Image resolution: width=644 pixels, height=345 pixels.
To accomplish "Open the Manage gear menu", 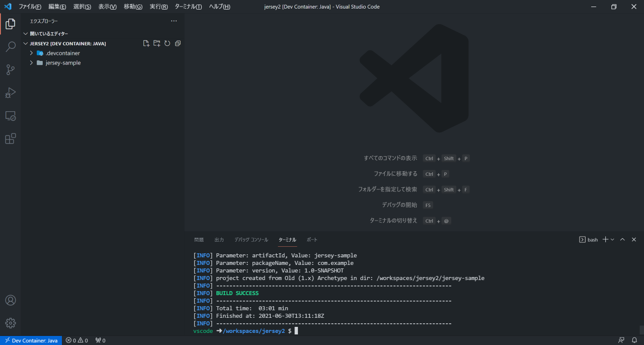I will (x=10, y=323).
